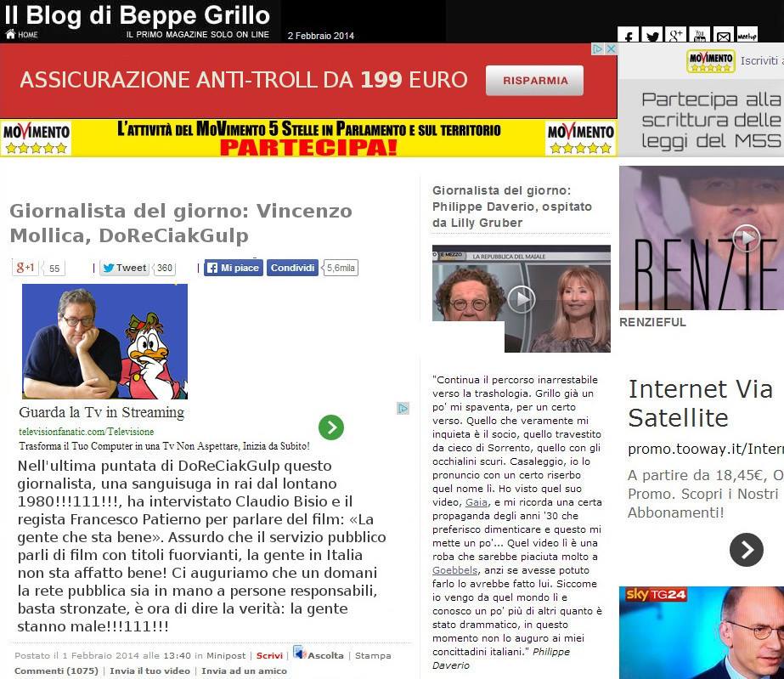Like the post with Mi piace
Screen dimensions: 784x679
pos(234,268)
